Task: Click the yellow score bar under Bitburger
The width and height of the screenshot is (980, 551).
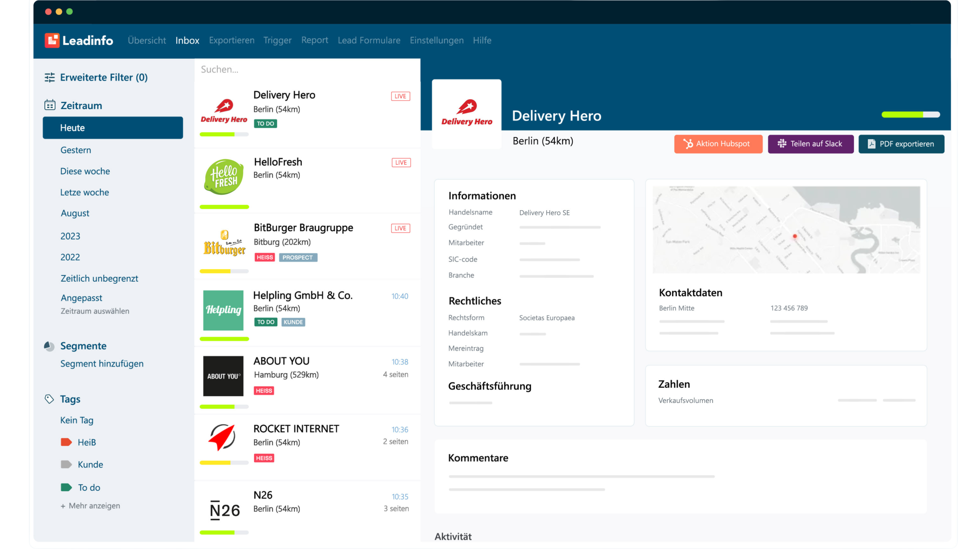Action: click(x=224, y=271)
